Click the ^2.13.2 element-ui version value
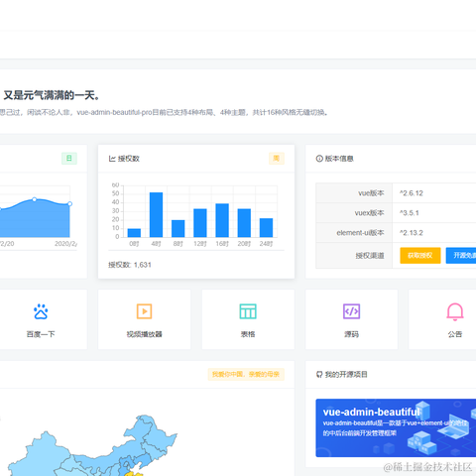The height and width of the screenshot is (476, 476). point(412,233)
